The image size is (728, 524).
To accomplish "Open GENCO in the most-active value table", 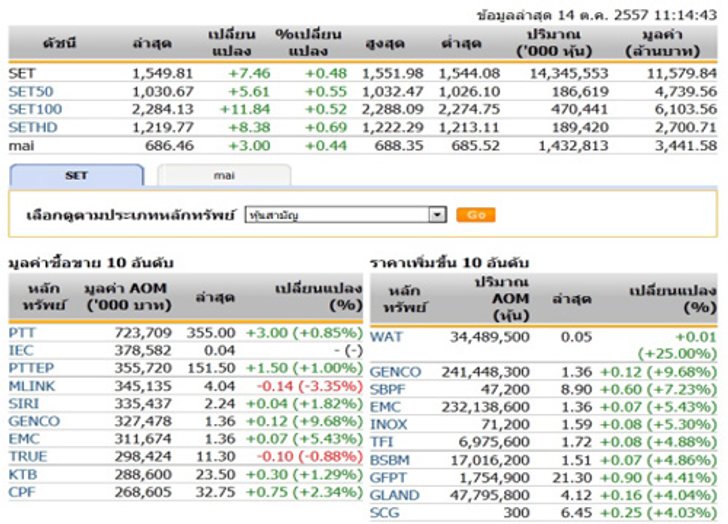I will tap(34, 421).
